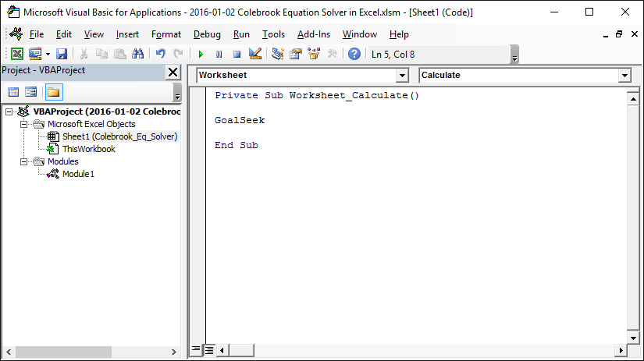Toggle Design Mode icon

click(255, 54)
